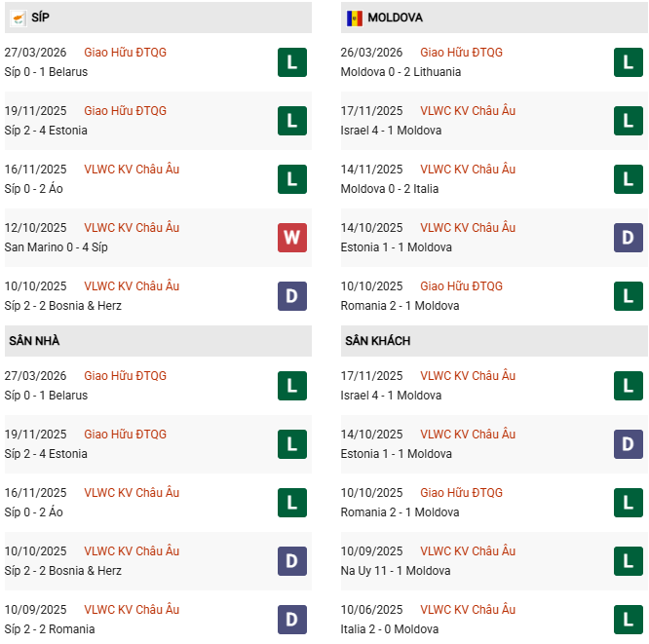The width and height of the screenshot is (649, 644).
Task: Select the Sân Khách section header
Action: pyautogui.click(x=377, y=341)
